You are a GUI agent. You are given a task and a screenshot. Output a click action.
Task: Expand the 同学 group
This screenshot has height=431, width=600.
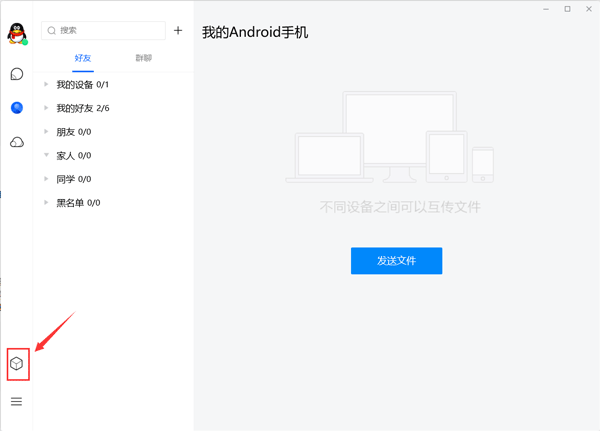46,179
